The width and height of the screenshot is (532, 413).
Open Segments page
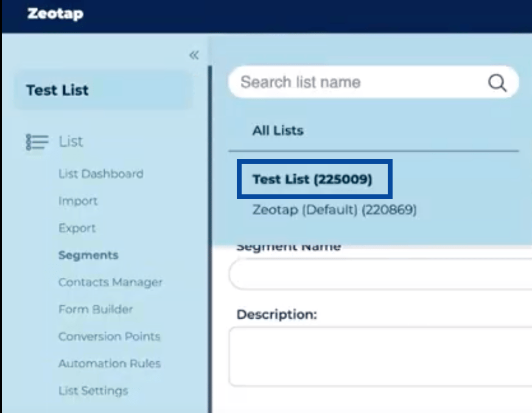pyautogui.click(x=88, y=255)
